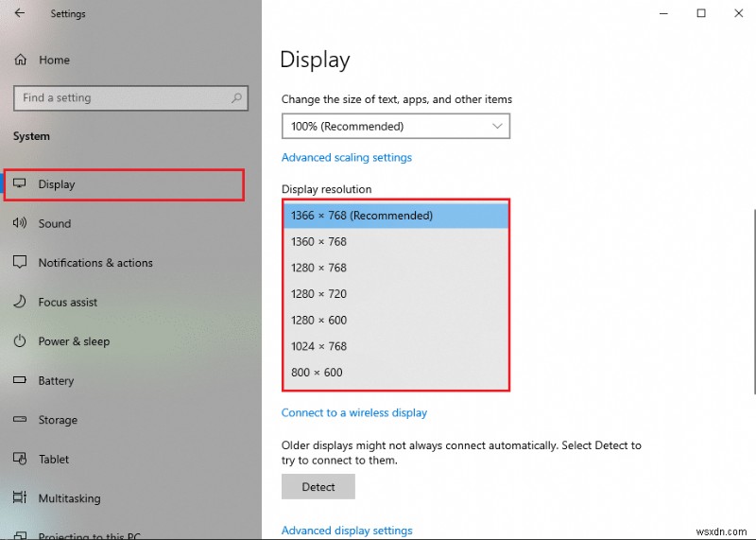Open the text scaling 100% dropdown
Screen dimensions: 756x540
pos(396,126)
